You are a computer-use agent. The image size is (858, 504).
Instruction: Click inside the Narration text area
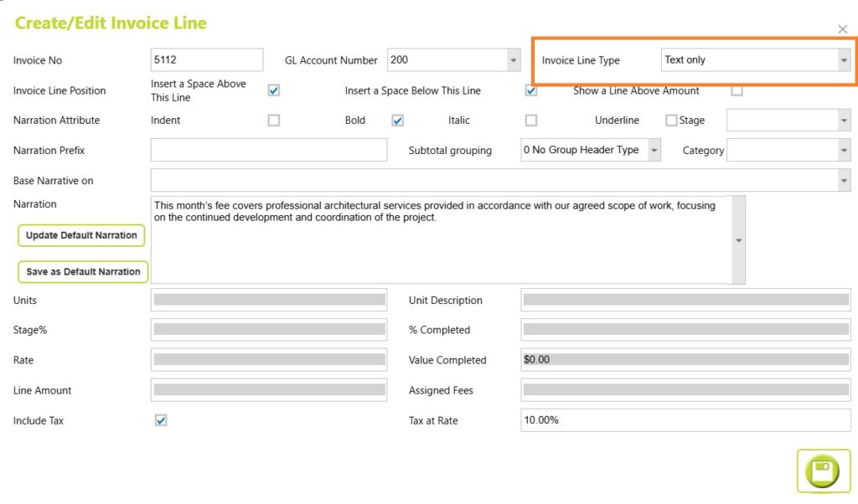point(441,240)
